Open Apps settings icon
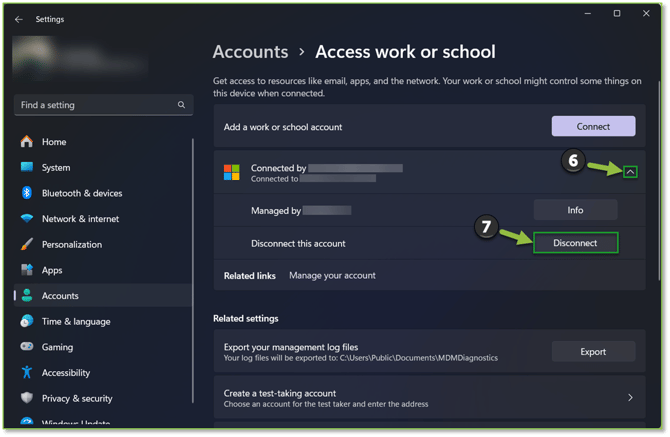The height and width of the screenshot is (437, 670). tap(26, 270)
